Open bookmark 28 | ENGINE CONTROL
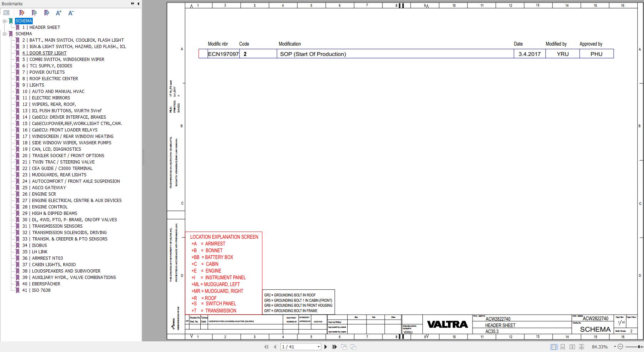The height and width of the screenshot is (352, 644). 45,207
